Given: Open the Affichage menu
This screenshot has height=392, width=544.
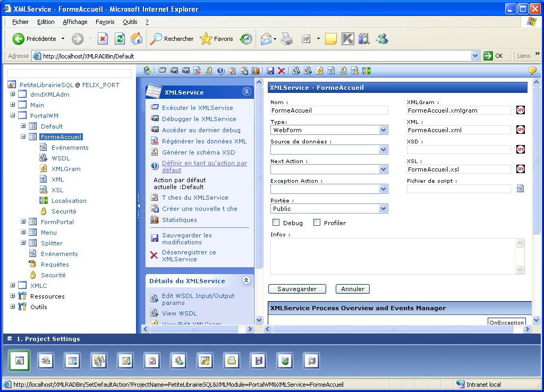Looking at the screenshot, I should (75, 22).
